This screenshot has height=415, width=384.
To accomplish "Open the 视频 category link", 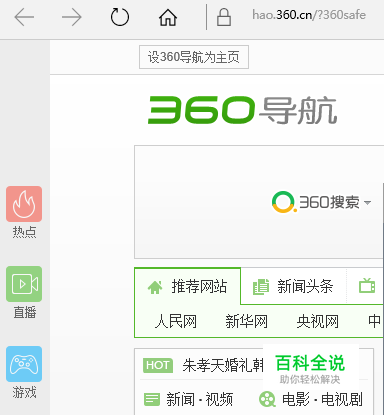I will click(219, 399).
